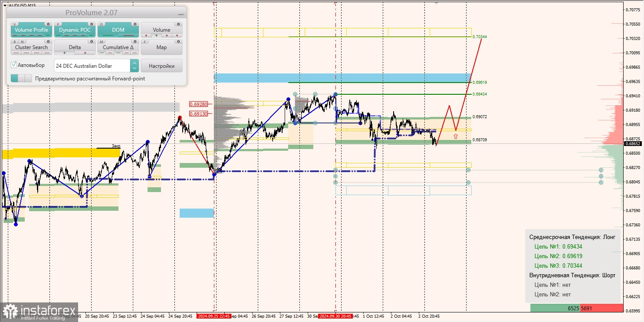Select Volume Profile's green line sub-mode segment

(48, 35)
